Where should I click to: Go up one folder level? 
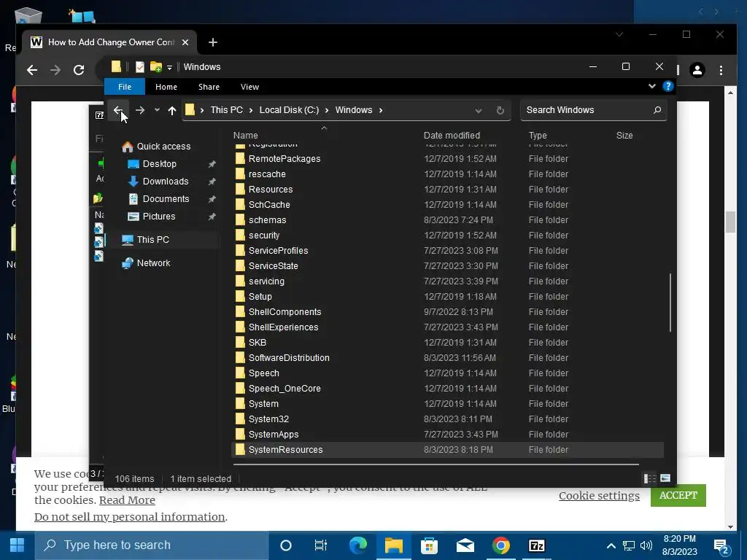click(x=172, y=110)
